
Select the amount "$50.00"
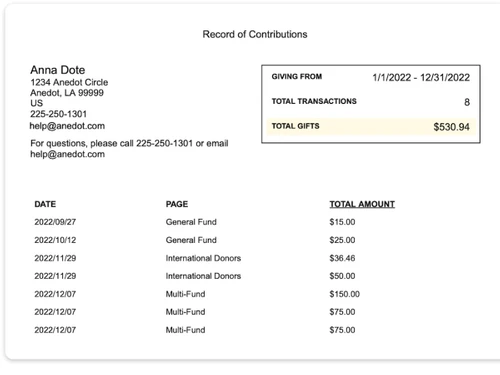(342, 276)
